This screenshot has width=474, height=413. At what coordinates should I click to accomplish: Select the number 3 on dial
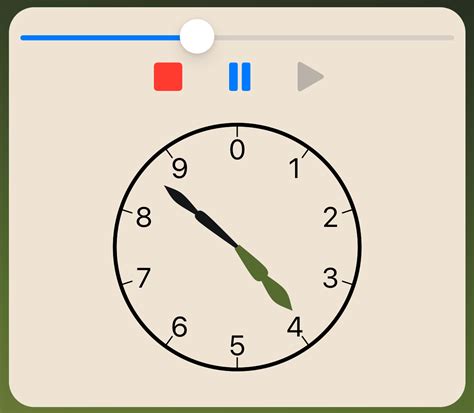pyautogui.click(x=330, y=278)
